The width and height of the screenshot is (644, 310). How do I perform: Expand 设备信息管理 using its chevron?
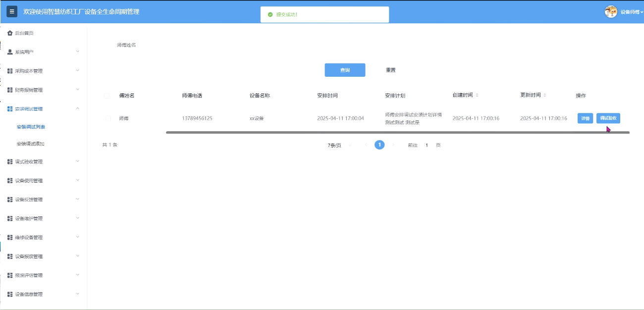(x=78, y=294)
